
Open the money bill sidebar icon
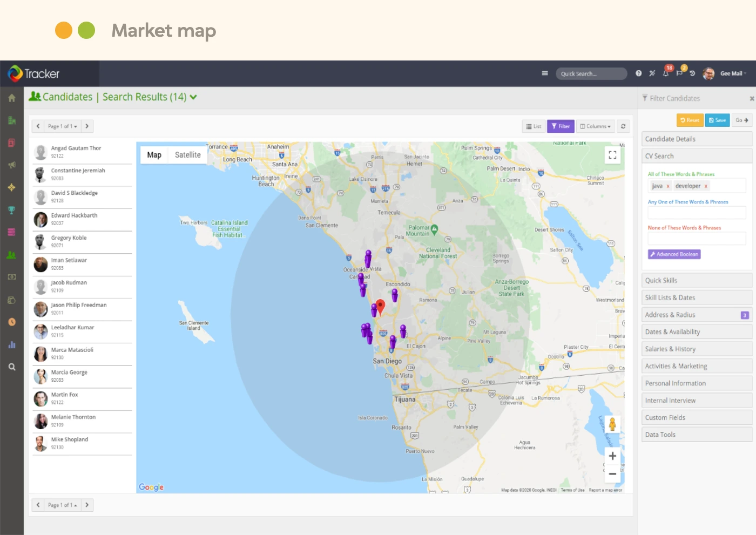(x=11, y=277)
